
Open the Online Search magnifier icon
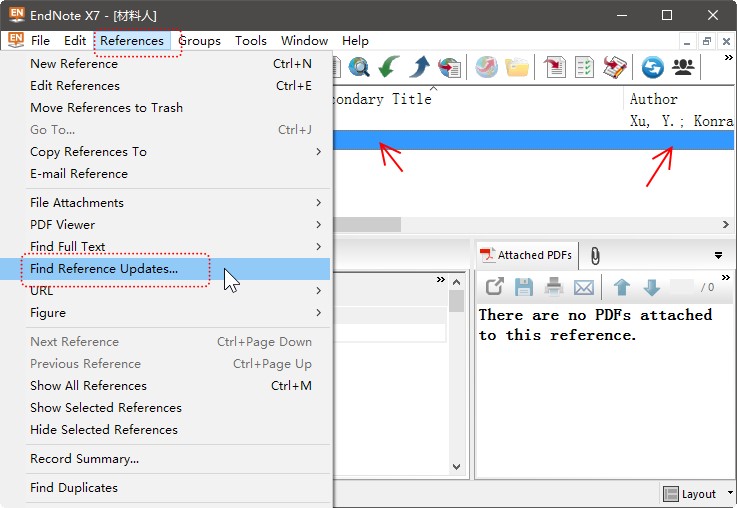coord(359,67)
